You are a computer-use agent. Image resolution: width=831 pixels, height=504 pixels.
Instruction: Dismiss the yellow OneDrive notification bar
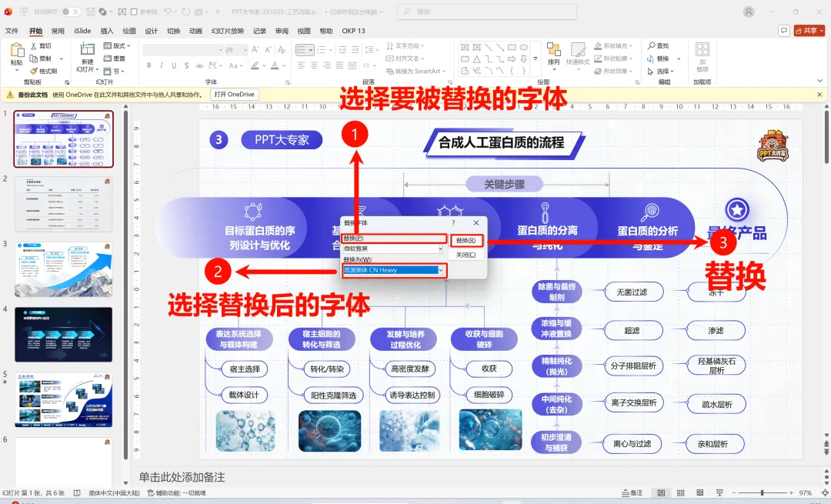point(819,95)
